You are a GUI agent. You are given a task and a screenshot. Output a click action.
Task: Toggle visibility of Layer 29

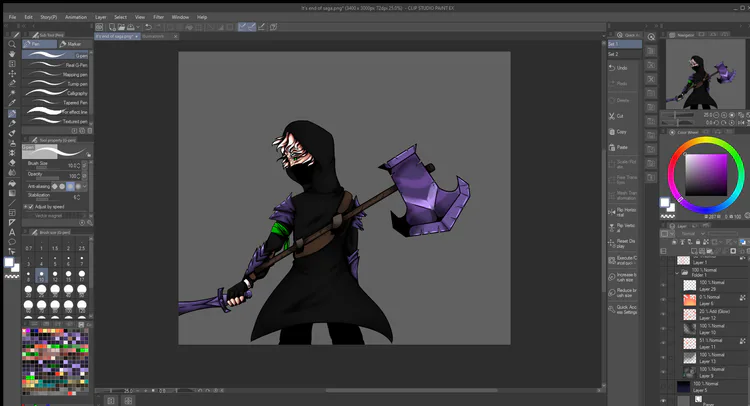(x=663, y=285)
